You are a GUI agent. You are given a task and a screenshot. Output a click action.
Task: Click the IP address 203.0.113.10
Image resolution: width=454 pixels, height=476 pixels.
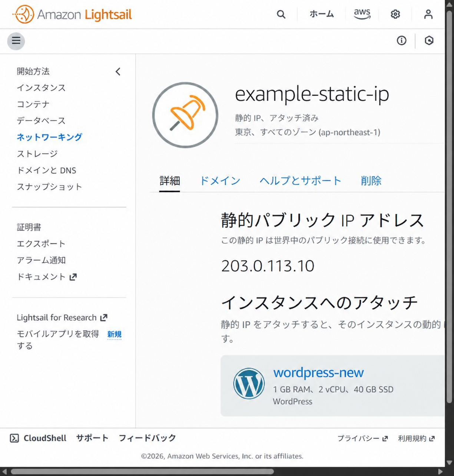pos(268,266)
